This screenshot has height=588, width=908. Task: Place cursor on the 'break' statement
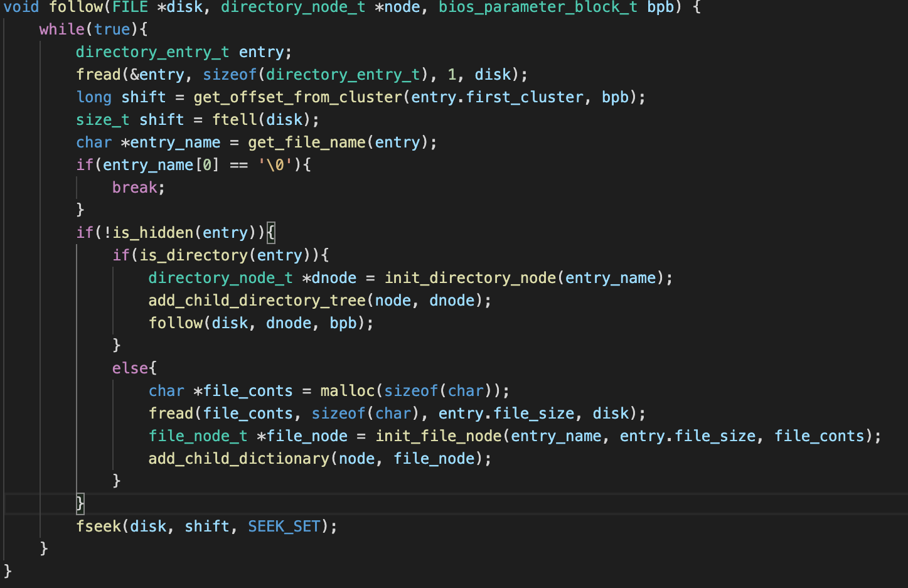[x=134, y=188]
